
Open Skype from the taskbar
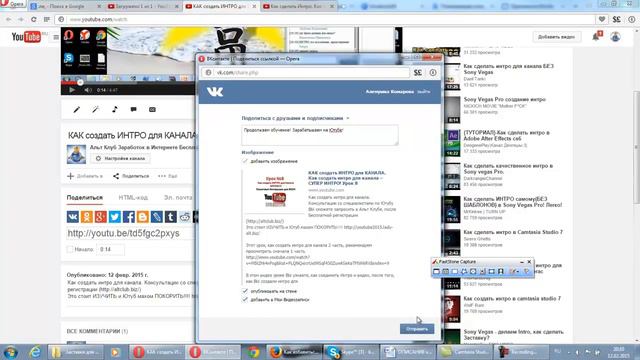click(x=350, y=352)
